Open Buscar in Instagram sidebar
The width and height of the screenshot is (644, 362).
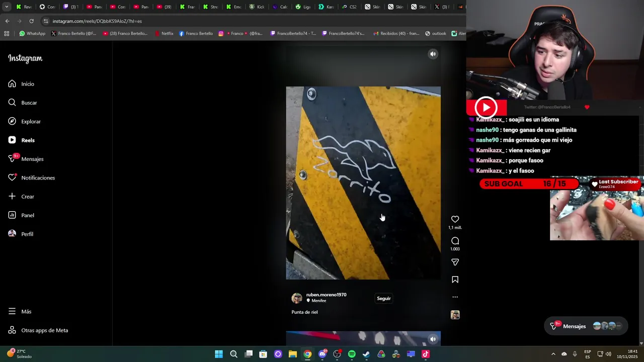click(x=23, y=103)
